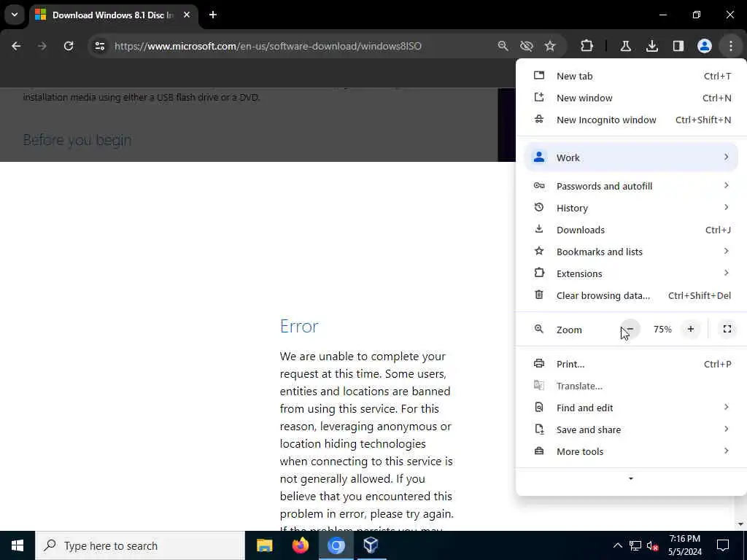Viewport: 747px width, 560px height.
Task: Select Clear browsing data menu item
Action: (x=631, y=295)
